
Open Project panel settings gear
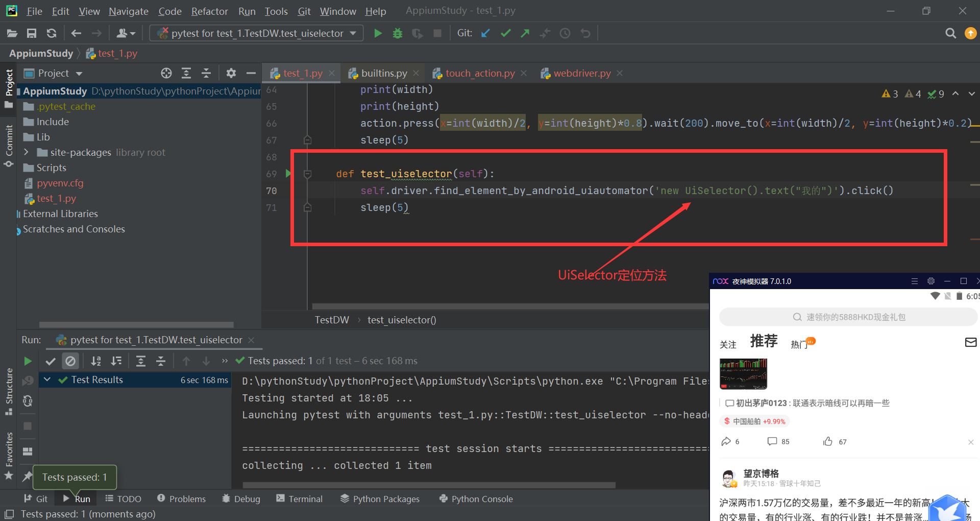[x=231, y=73]
